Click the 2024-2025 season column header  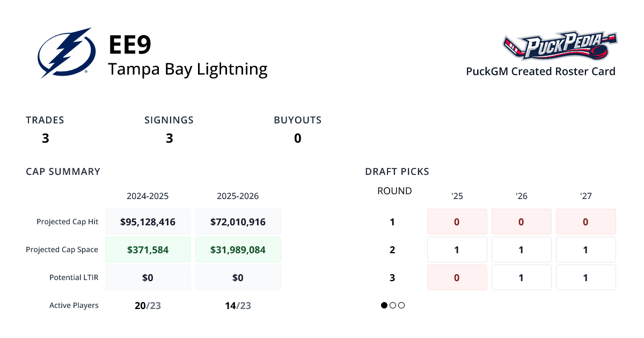(x=148, y=196)
